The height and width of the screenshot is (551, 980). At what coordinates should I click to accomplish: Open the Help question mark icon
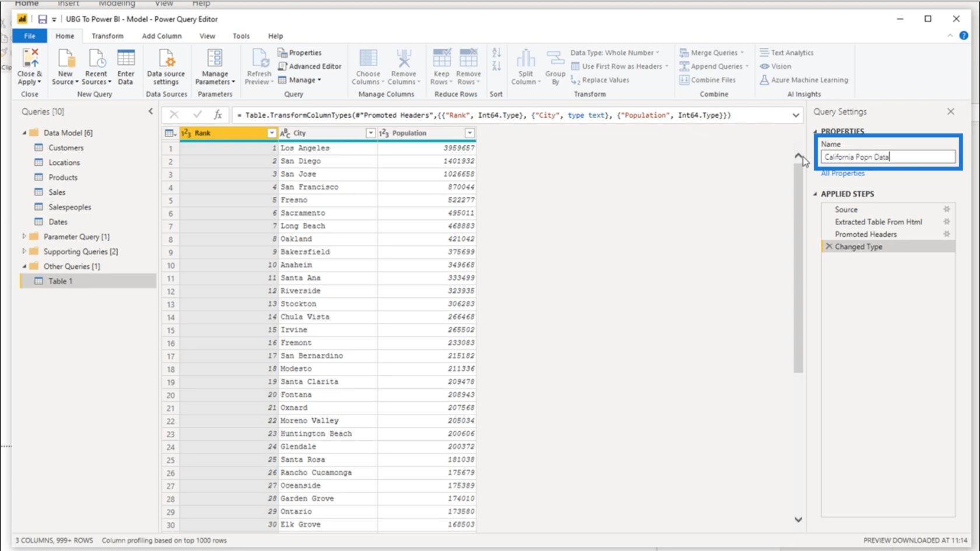pyautogui.click(x=964, y=36)
